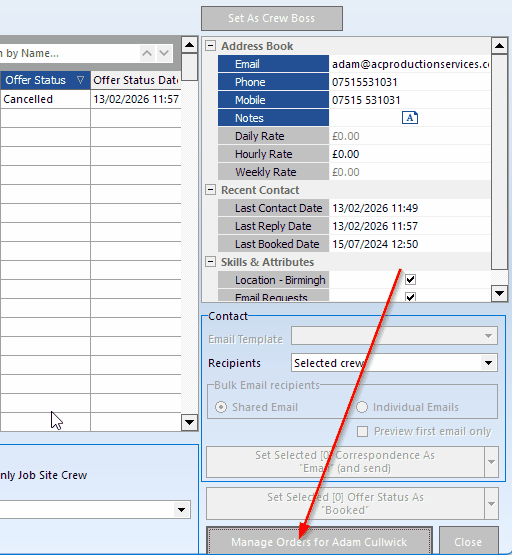
Task: Collapse the Recent Contact section
Action: (211, 190)
